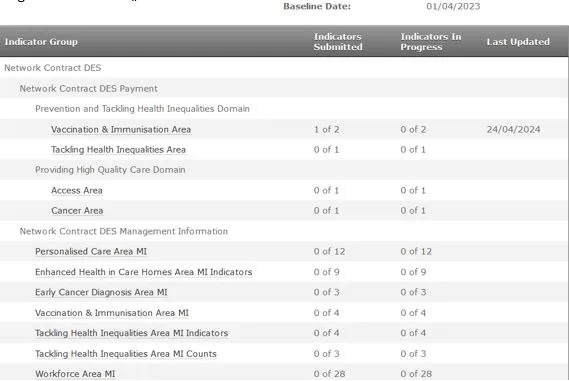Viewport: 569px width, 381px height.
Task: Click '0 of 1' submitted for Cancer Area
Action: click(x=326, y=211)
